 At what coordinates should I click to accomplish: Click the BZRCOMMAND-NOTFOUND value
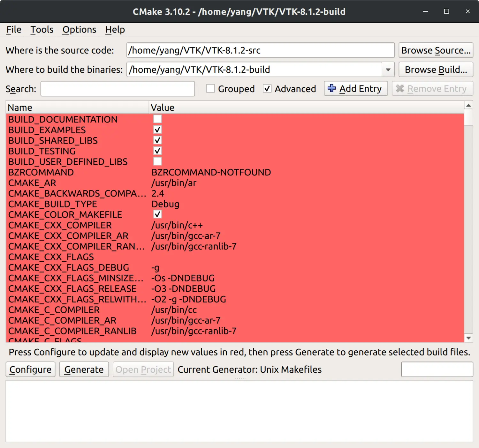(x=211, y=172)
